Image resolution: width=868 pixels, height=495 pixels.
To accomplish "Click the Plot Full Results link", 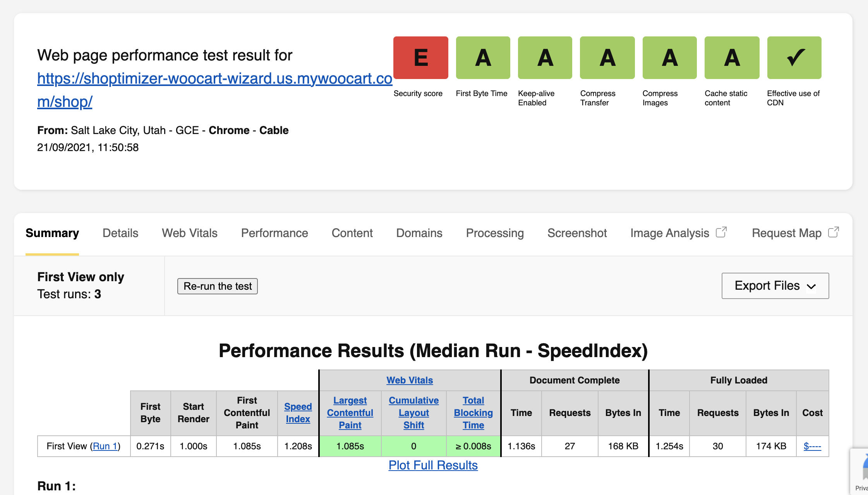I will (433, 465).
